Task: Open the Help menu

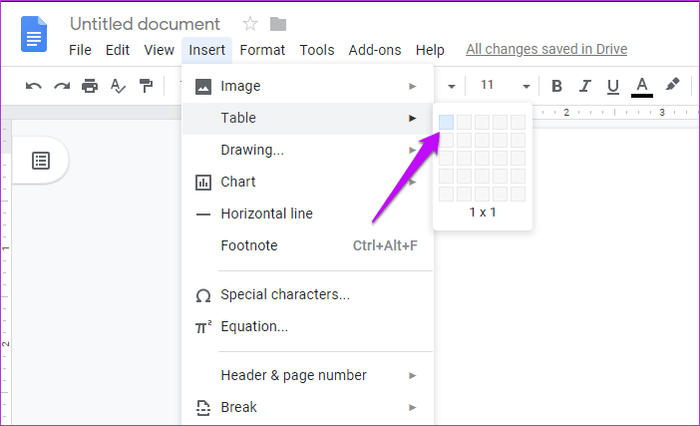Action: [x=430, y=50]
